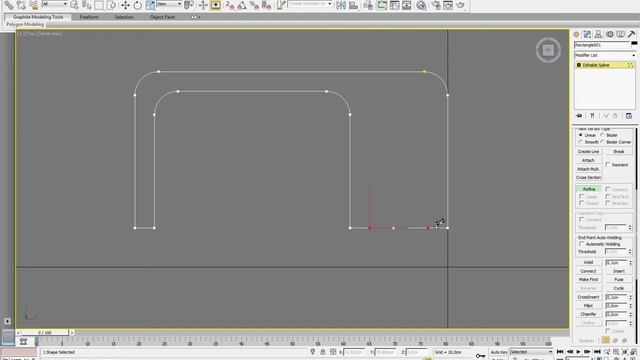Switch to Utilities command panel tab

tap(631, 34)
